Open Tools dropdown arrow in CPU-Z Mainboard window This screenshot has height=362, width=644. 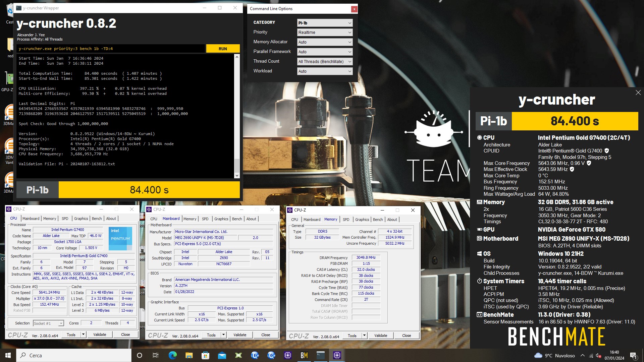click(223, 335)
